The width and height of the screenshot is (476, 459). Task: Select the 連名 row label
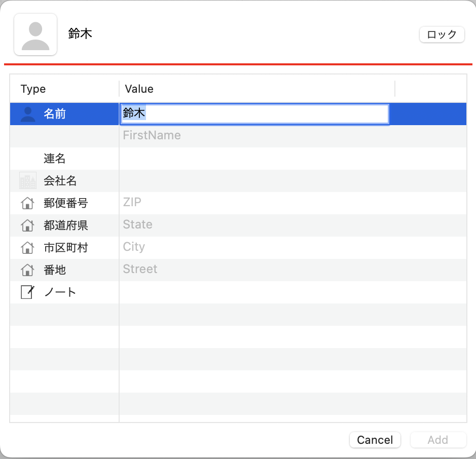coord(54,159)
